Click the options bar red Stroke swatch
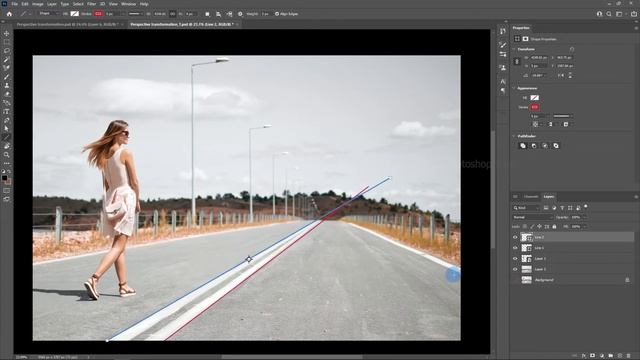Viewport: 640px width, 360px height. (98, 14)
